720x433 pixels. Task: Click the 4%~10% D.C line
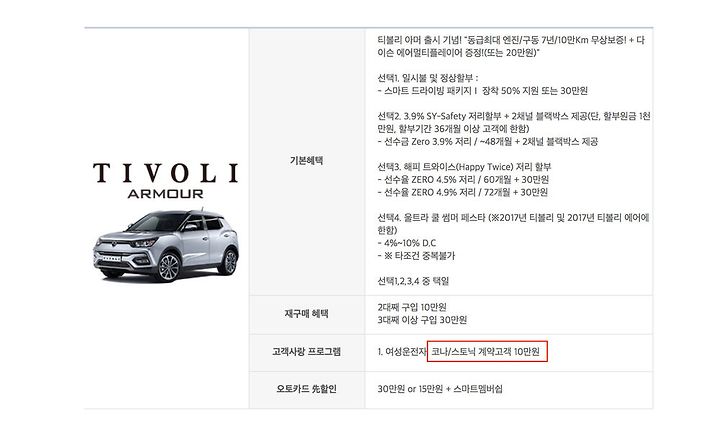point(407,243)
